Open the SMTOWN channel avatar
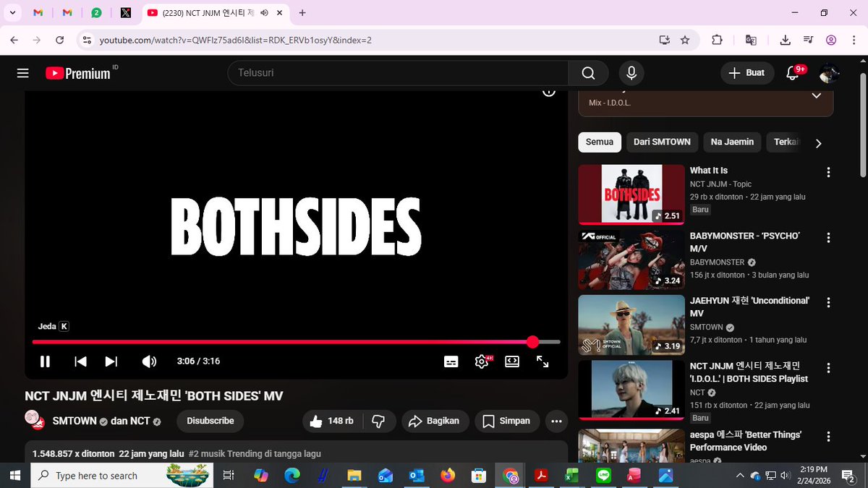868x488 pixels. [x=35, y=420]
